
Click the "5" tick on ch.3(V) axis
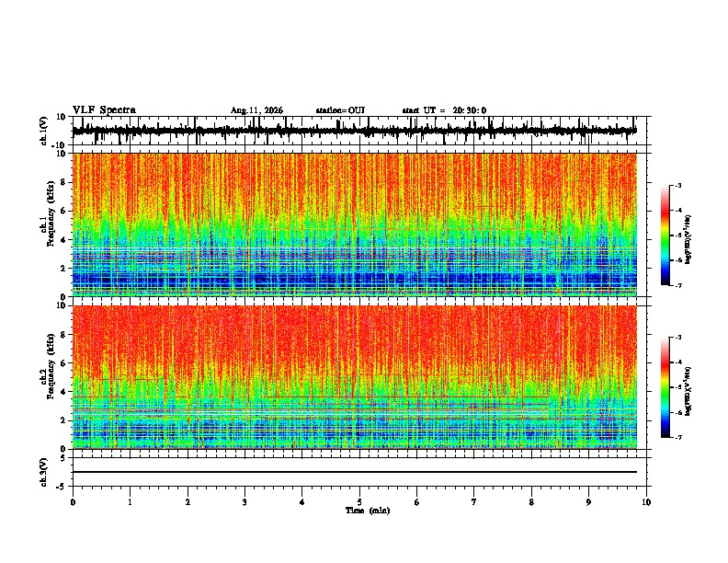63,458
